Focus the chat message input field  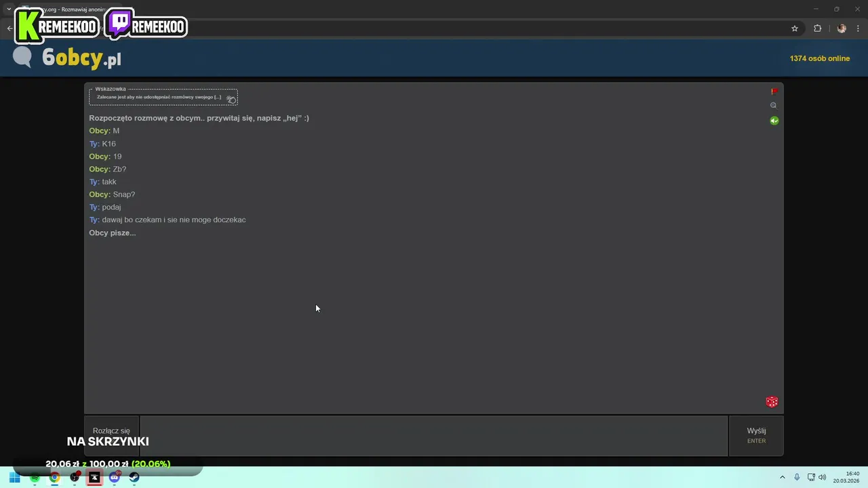pos(433,436)
